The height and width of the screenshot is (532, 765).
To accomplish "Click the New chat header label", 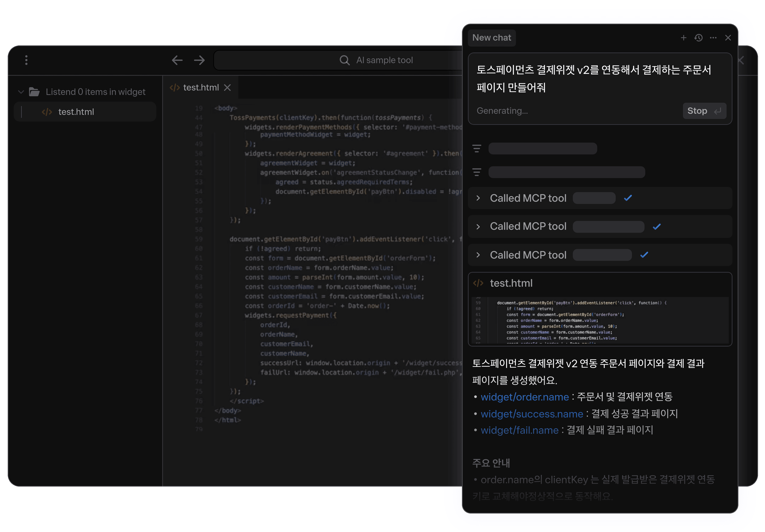I will [x=492, y=38].
